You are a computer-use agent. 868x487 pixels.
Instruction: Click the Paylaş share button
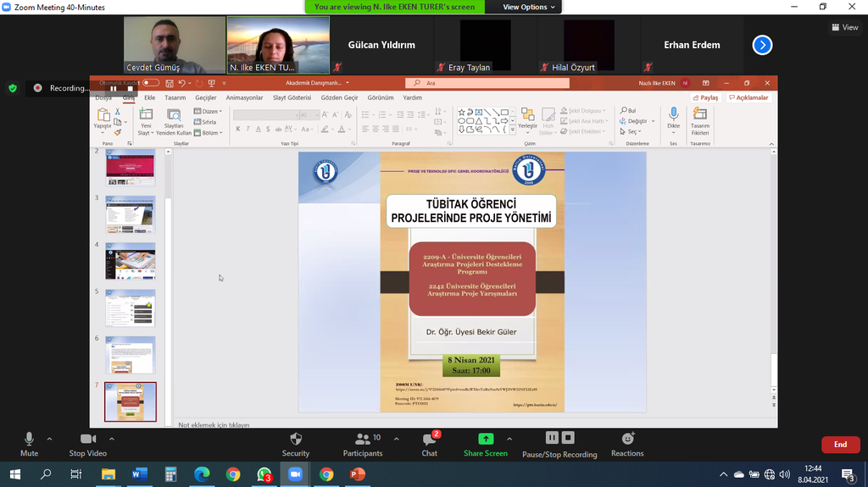(x=705, y=97)
